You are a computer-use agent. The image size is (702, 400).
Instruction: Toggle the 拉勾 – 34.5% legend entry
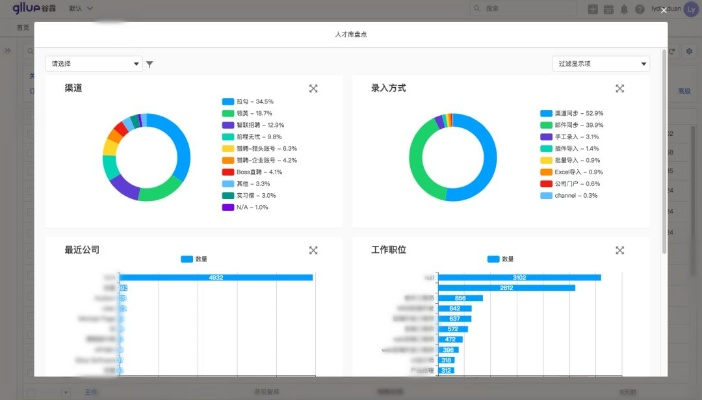[248, 102]
